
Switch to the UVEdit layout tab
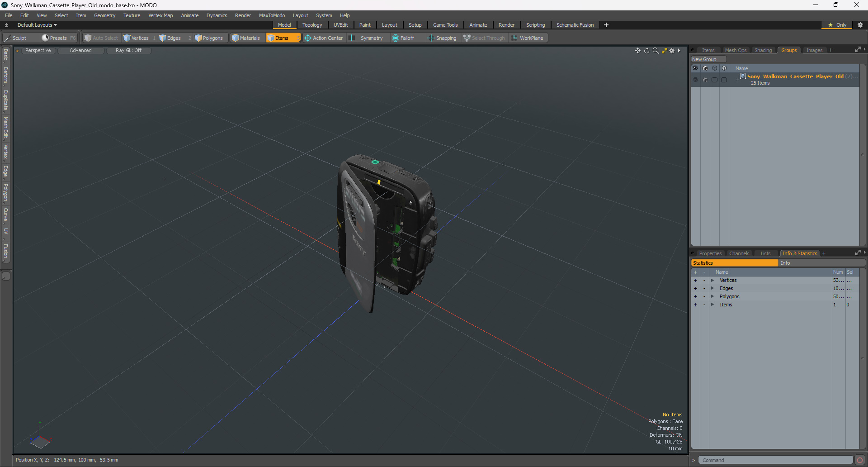tap(341, 25)
